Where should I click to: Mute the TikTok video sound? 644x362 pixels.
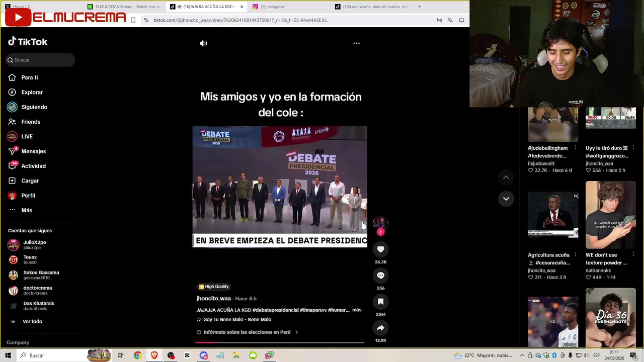203,43
